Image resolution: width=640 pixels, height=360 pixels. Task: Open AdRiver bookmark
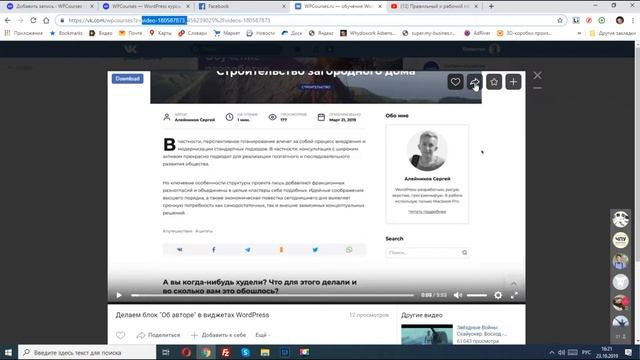(x=477, y=33)
